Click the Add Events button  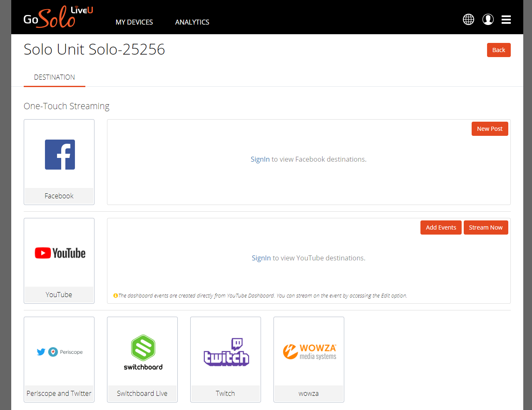tap(441, 227)
